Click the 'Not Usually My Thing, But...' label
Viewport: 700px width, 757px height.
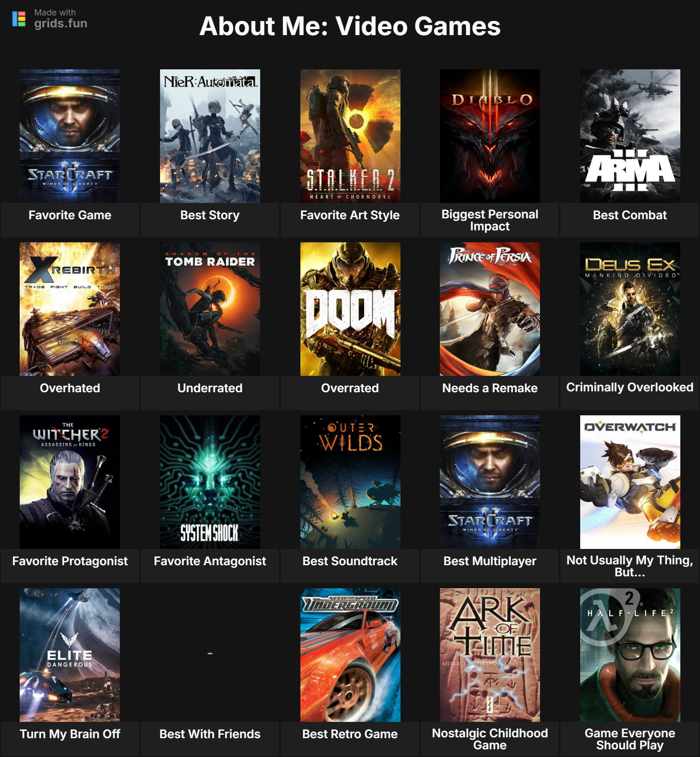pos(630,566)
